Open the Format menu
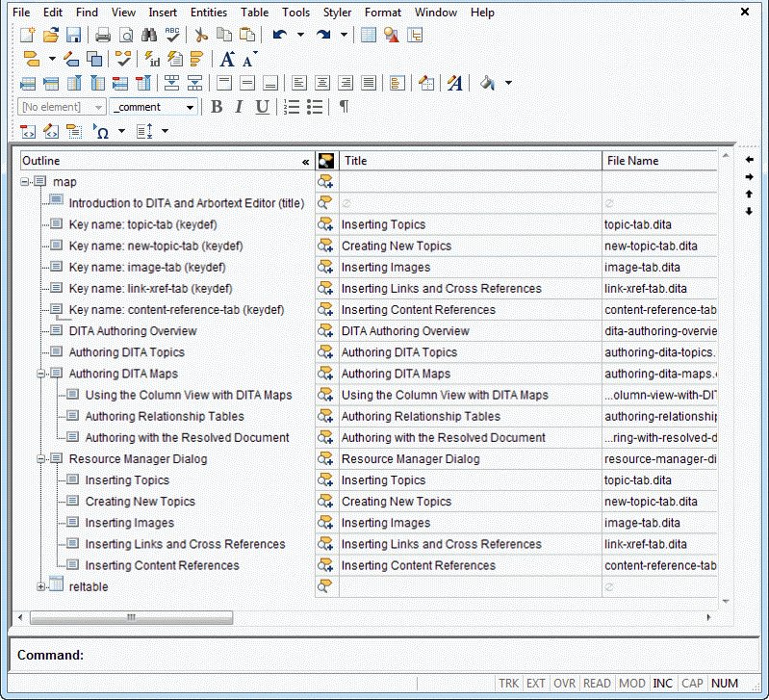 (x=382, y=13)
